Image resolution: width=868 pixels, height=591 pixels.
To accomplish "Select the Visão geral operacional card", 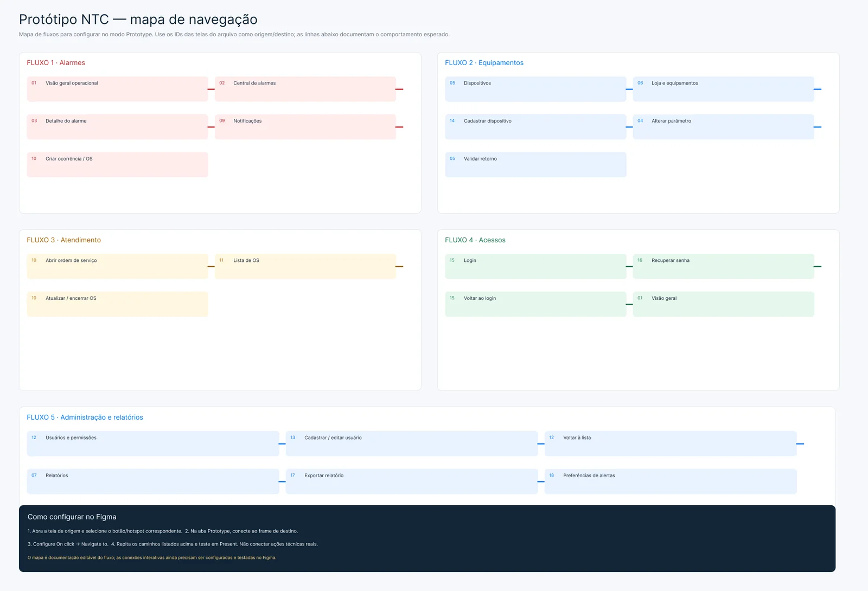I will (117, 89).
